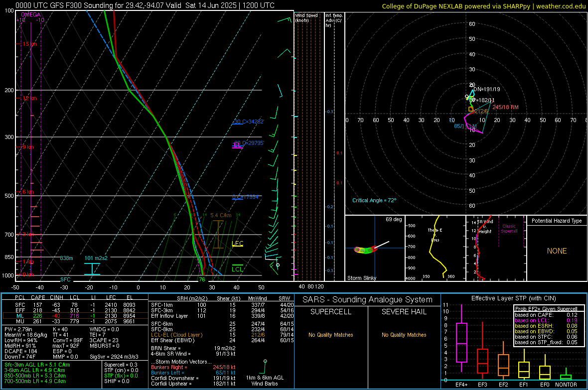Image resolution: width=588 pixels, height=390 pixels.
Task: Click the UP=182/11 hodograph label
Action: pos(482,100)
